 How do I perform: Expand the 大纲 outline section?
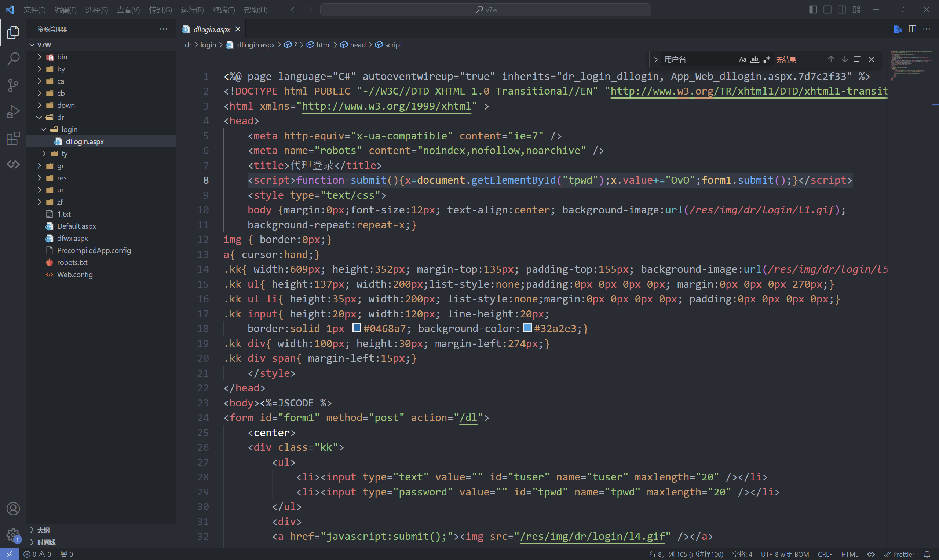(101, 530)
